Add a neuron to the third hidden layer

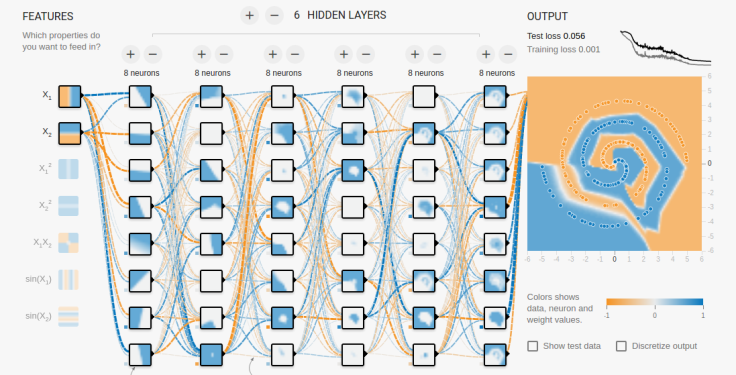click(x=273, y=54)
